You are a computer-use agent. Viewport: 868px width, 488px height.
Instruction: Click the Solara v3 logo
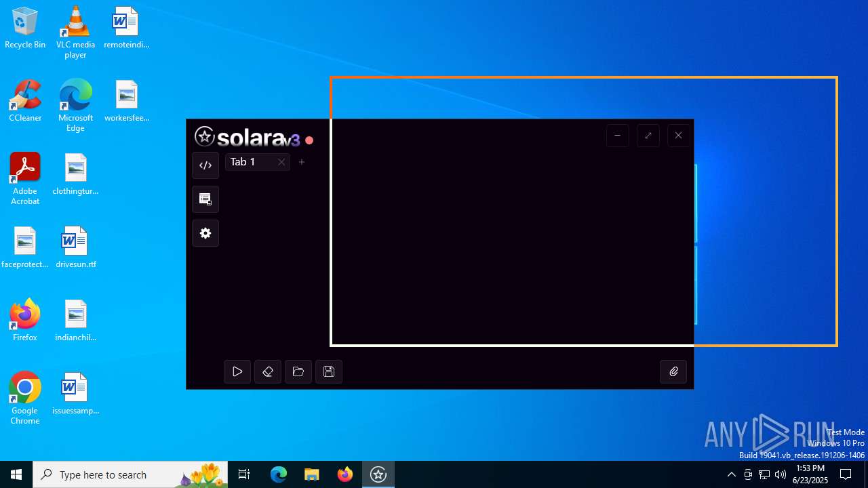(x=247, y=137)
